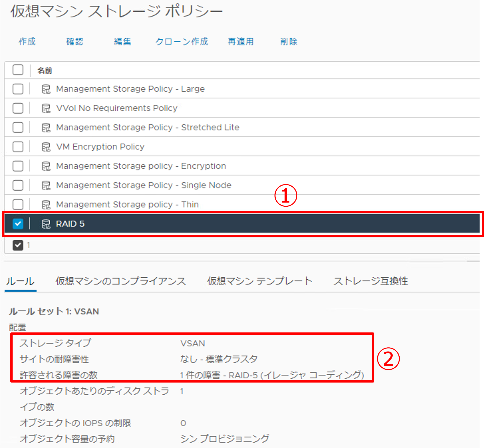Click the Management Storage Policy - Large icon
Viewport: 484px width, 448px height.
pyautogui.click(x=46, y=89)
